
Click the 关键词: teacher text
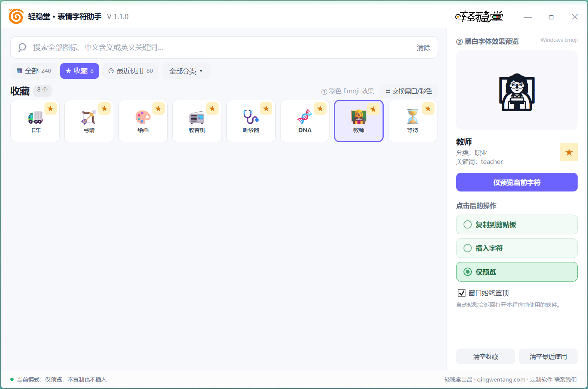click(x=479, y=162)
